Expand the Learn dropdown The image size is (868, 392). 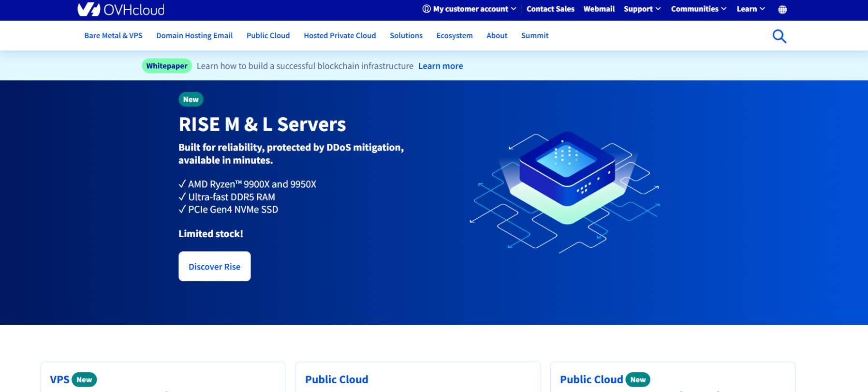(x=751, y=9)
